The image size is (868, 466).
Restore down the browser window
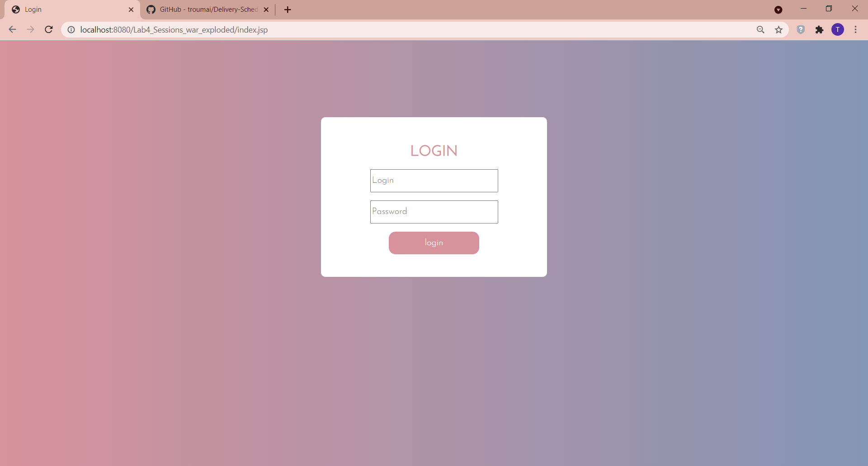(829, 9)
